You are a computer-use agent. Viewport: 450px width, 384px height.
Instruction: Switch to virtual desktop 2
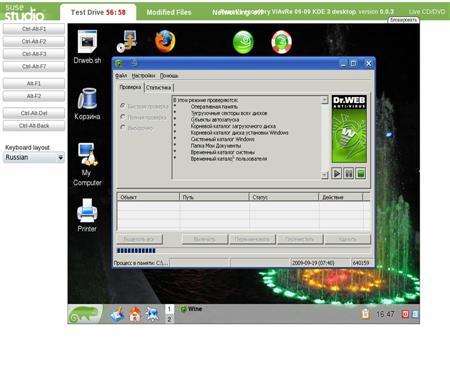coord(169,319)
